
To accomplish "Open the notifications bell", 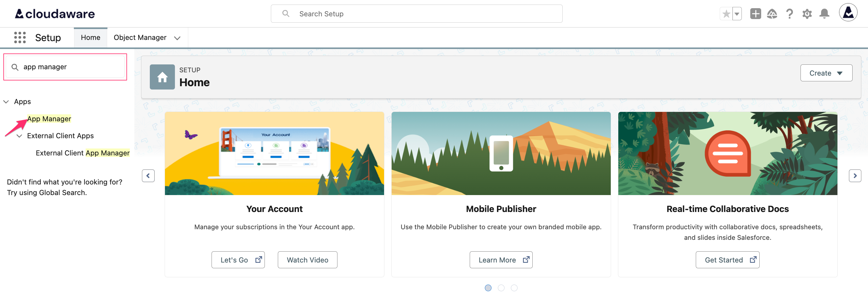I will (824, 14).
